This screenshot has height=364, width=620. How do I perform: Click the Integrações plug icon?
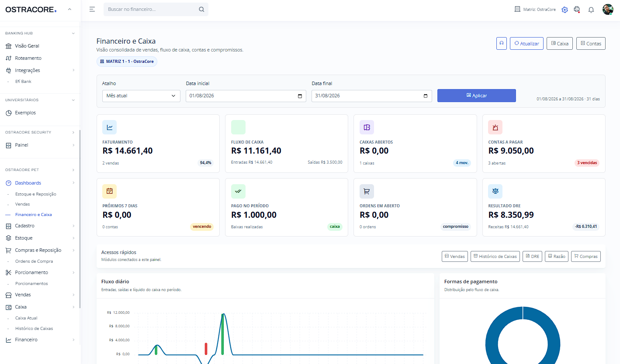click(x=8, y=70)
